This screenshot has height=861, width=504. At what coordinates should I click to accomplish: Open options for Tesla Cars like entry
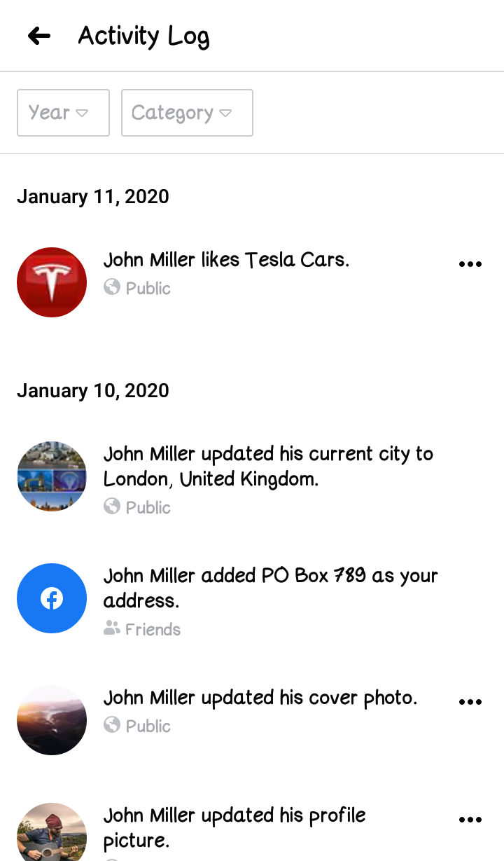coord(470,264)
